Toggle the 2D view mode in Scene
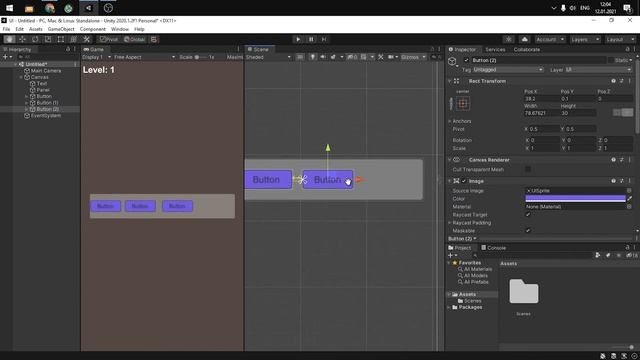 click(300, 57)
